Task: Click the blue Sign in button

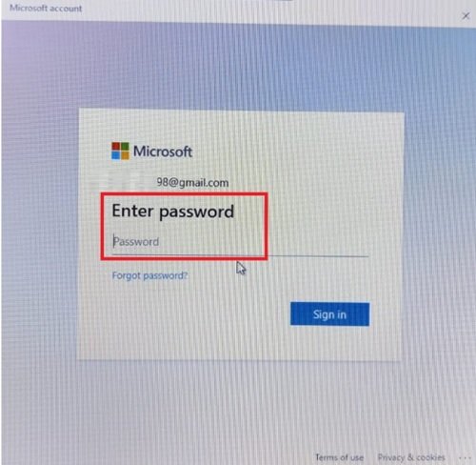Action: (x=329, y=314)
